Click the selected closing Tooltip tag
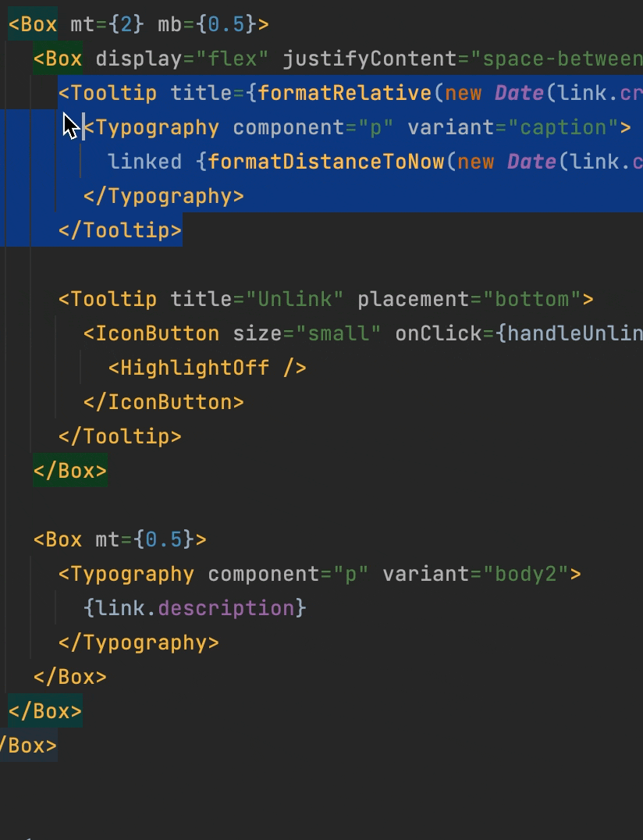Viewport: 643px width, 840px height. tap(120, 230)
